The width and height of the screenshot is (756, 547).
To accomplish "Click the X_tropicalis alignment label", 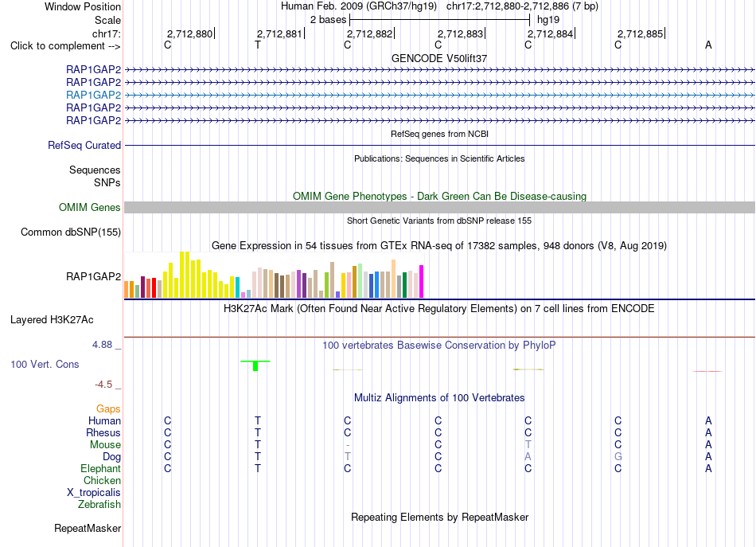I will point(94,493).
